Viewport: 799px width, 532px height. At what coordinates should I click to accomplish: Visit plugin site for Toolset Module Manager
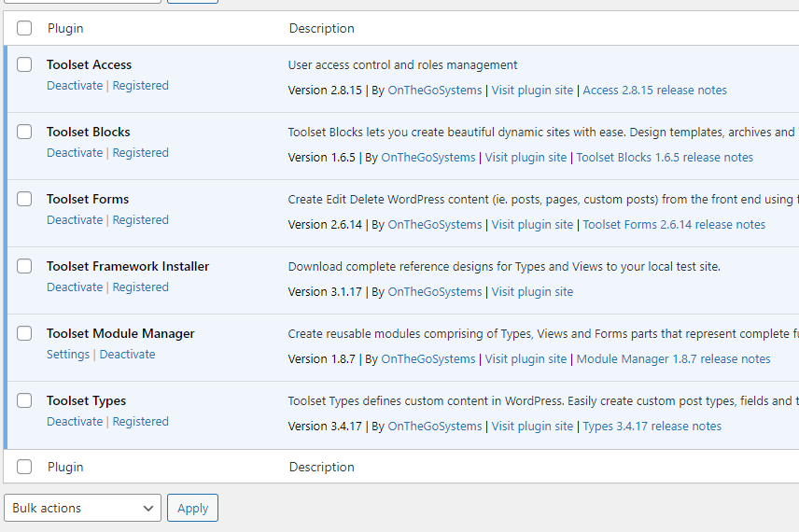[x=526, y=359]
